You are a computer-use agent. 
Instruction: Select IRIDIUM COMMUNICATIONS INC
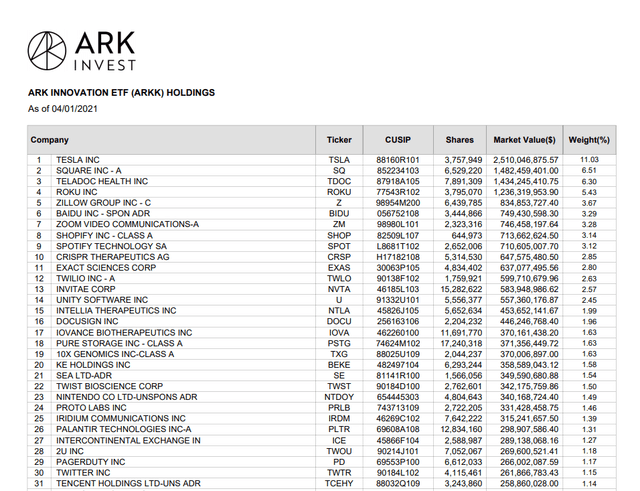pyautogui.click(x=121, y=418)
